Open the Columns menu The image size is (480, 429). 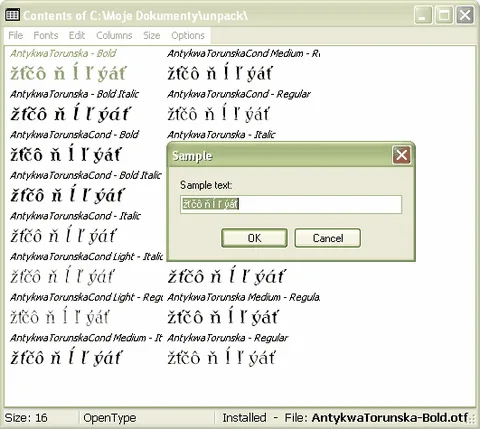click(114, 35)
